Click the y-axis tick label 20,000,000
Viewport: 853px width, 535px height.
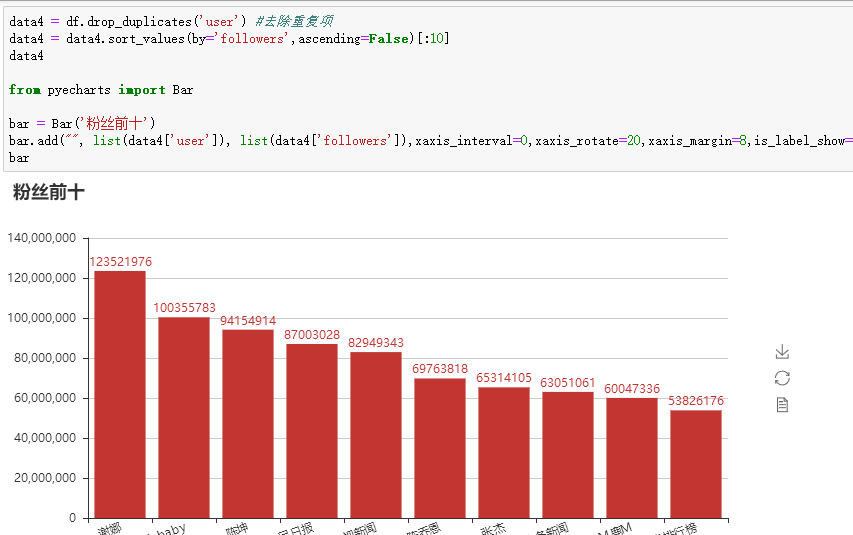click(x=45, y=478)
